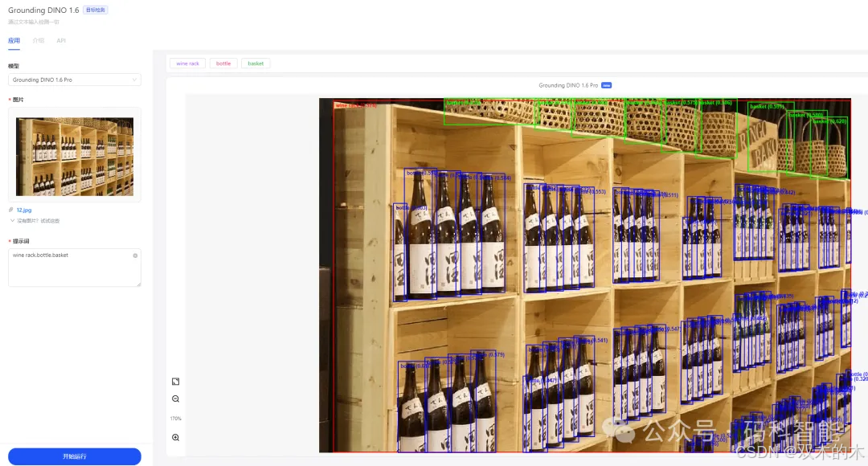Open the model dropdown Grounding DINO 1.6 Pro

point(75,80)
